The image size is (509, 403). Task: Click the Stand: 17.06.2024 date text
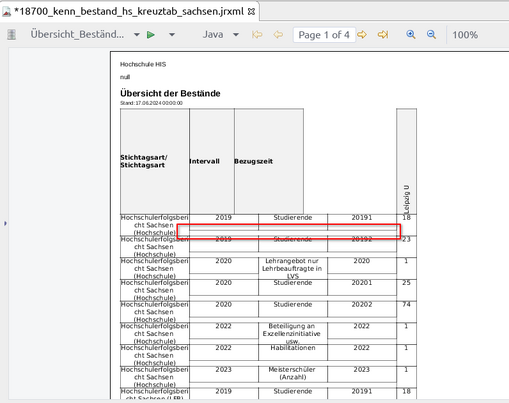tap(151, 103)
